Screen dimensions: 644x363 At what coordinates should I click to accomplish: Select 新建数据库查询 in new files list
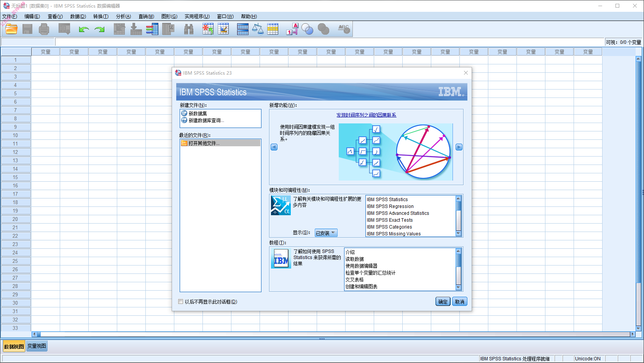click(x=206, y=120)
